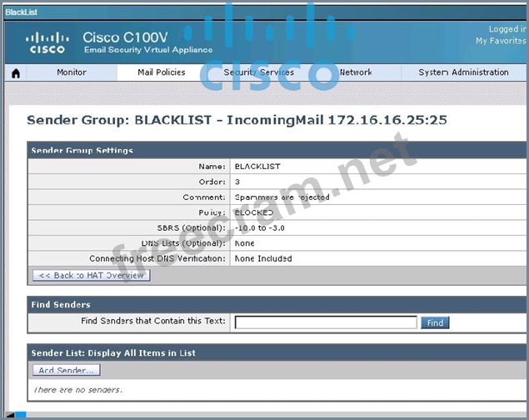Click the Sender Group BLACKLIST page heading
Image resolution: width=529 pixels, height=420 pixels.
click(x=237, y=120)
